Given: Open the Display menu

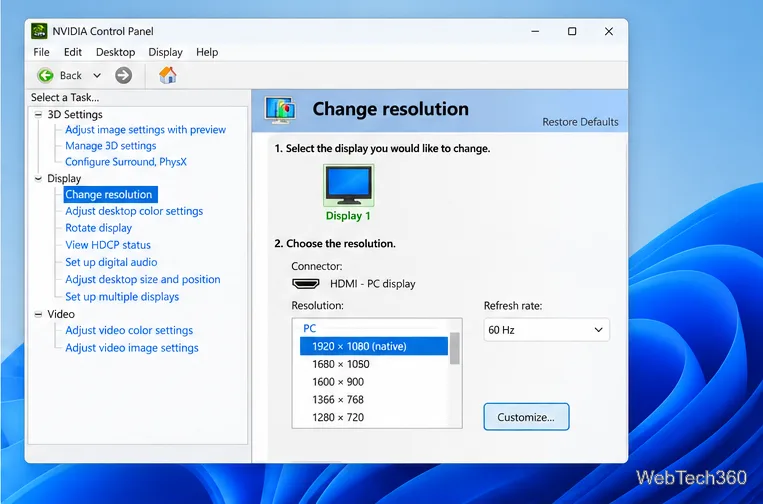Looking at the screenshot, I should (x=165, y=52).
